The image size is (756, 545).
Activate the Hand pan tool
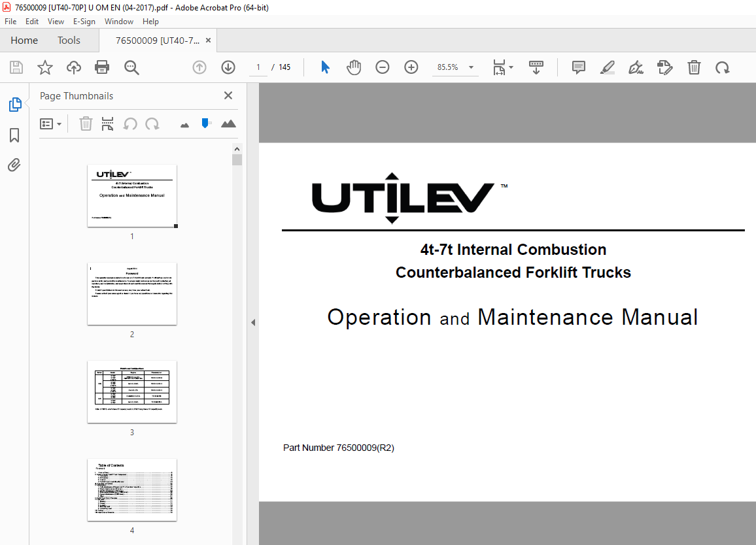[x=353, y=67]
